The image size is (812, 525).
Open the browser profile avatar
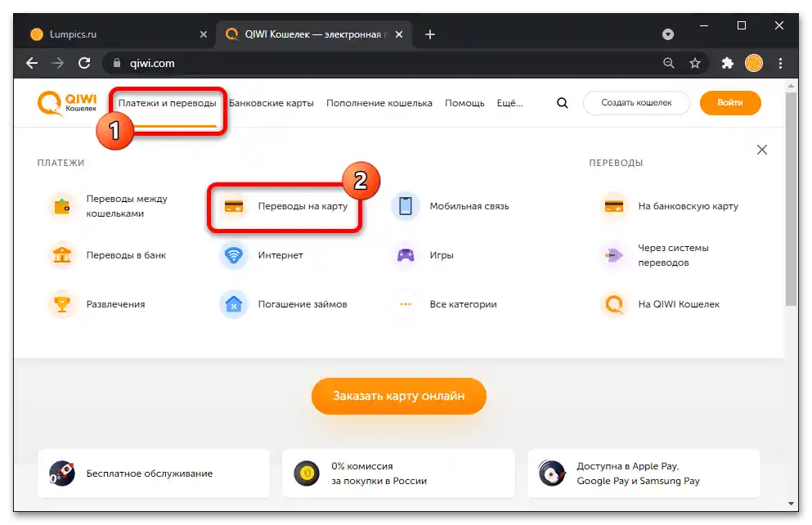[x=753, y=63]
